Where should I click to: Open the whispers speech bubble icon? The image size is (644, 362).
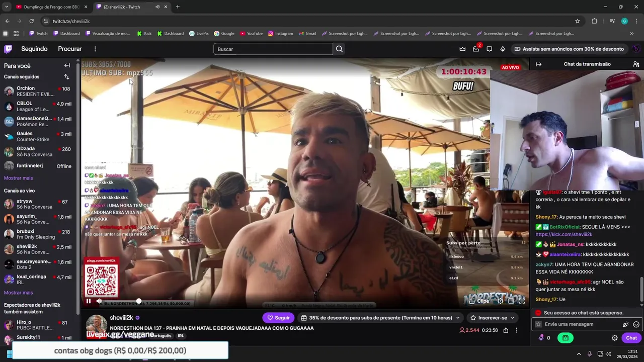[489, 49]
